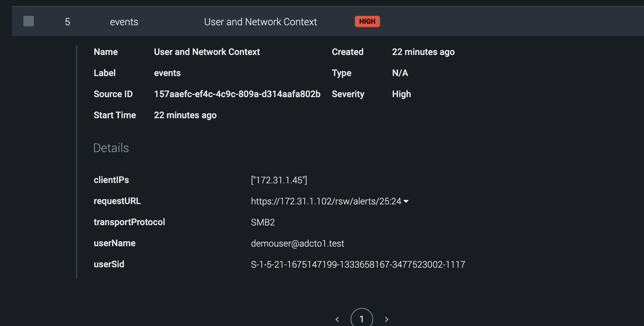Click the red HIGH severity badge
This screenshot has height=326, width=644.
pyautogui.click(x=367, y=21)
